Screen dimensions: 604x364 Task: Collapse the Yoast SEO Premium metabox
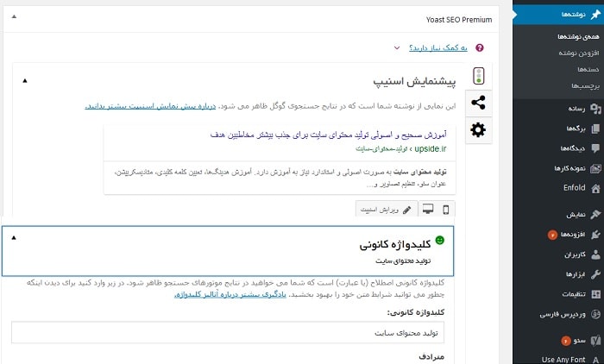click(15, 16)
